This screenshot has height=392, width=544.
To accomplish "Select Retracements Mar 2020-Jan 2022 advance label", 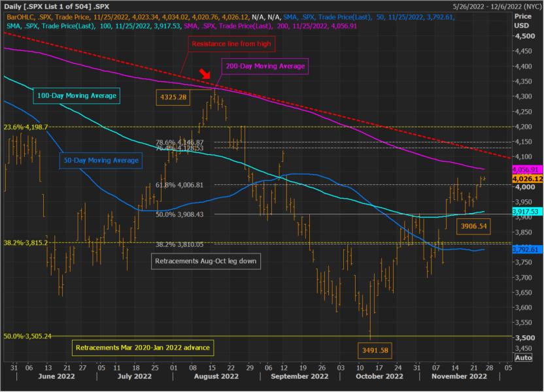I will pos(143,348).
